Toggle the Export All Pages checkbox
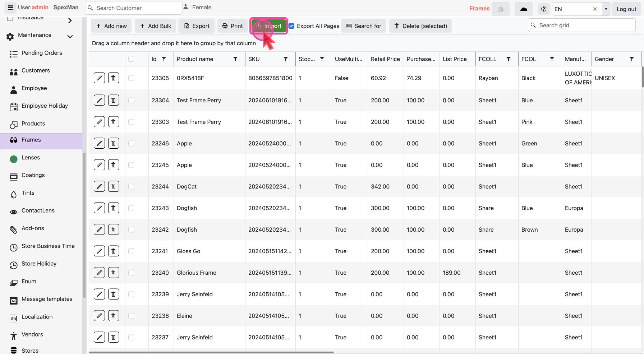Screen dimensions: 644x362 click(291, 26)
